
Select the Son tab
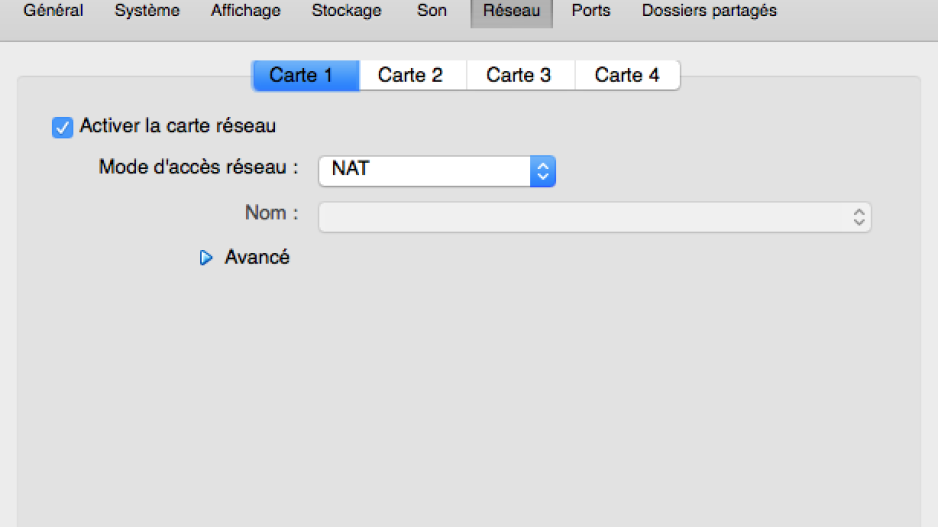432,11
